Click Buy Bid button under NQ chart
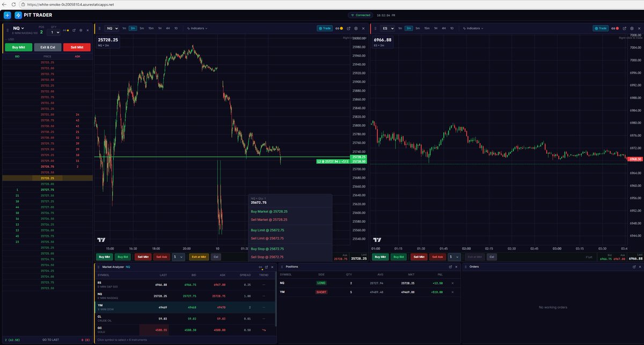644x345 pixels. click(123, 257)
